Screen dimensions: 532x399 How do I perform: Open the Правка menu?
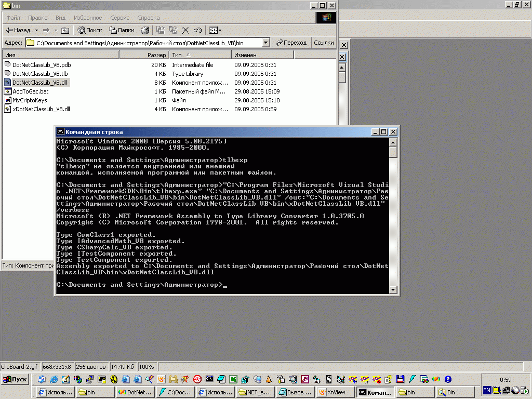pos(37,18)
